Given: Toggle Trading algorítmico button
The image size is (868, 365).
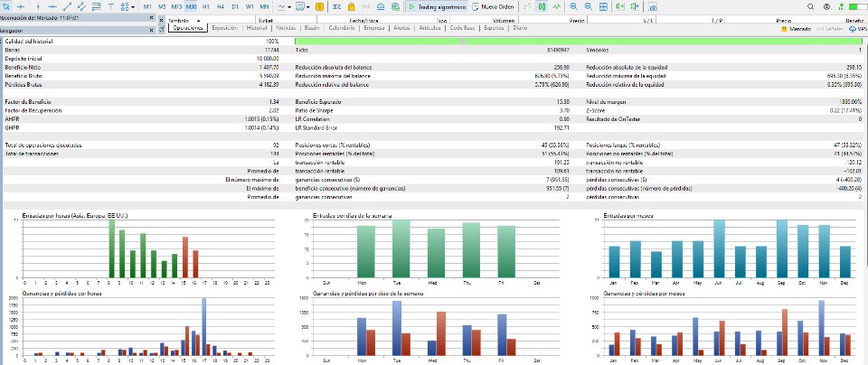Looking at the screenshot, I should (x=437, y=6).
